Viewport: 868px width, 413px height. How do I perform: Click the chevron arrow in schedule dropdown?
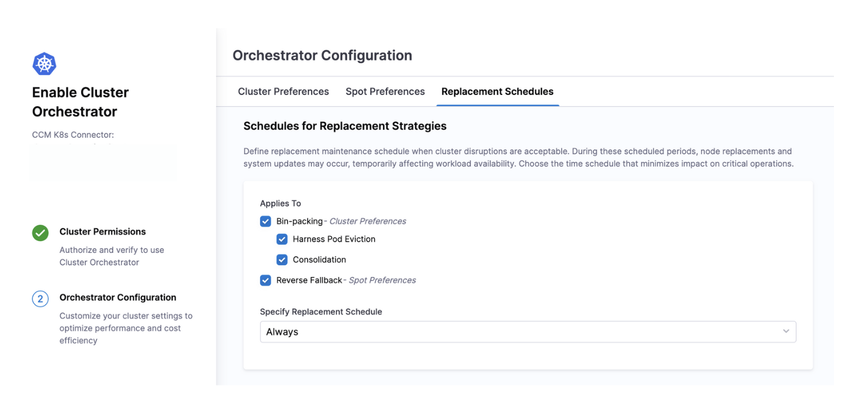point(786,332)
